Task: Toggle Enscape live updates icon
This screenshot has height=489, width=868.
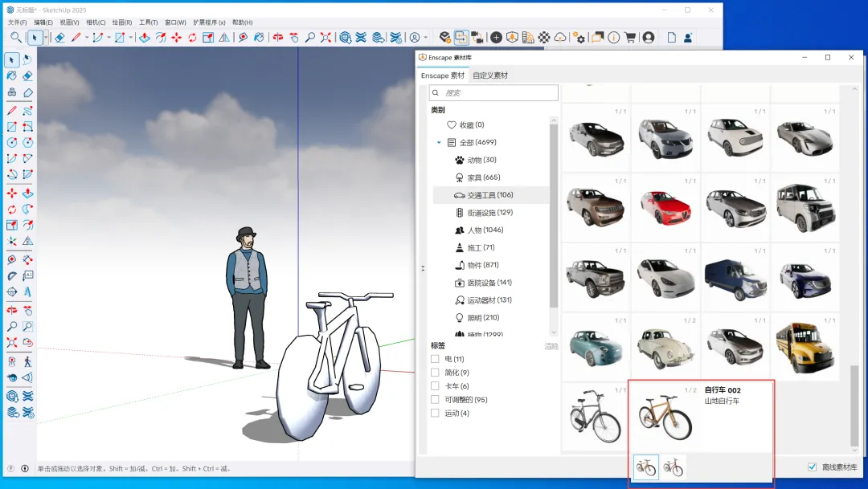Action: (x=461, y=37)
